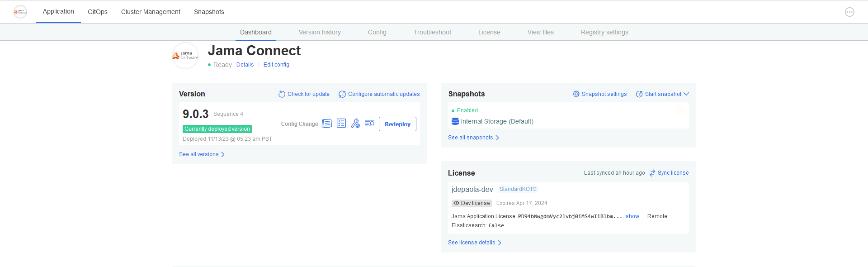
Task: Click the wrench edit config icon
Action: tap(355, 124)
